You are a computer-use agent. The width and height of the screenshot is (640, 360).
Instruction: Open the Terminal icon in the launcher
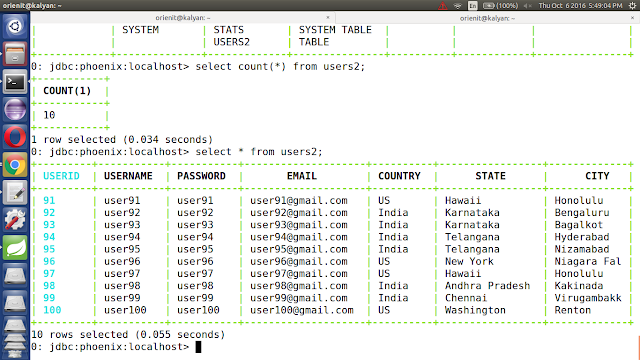(x=15, y=82)
